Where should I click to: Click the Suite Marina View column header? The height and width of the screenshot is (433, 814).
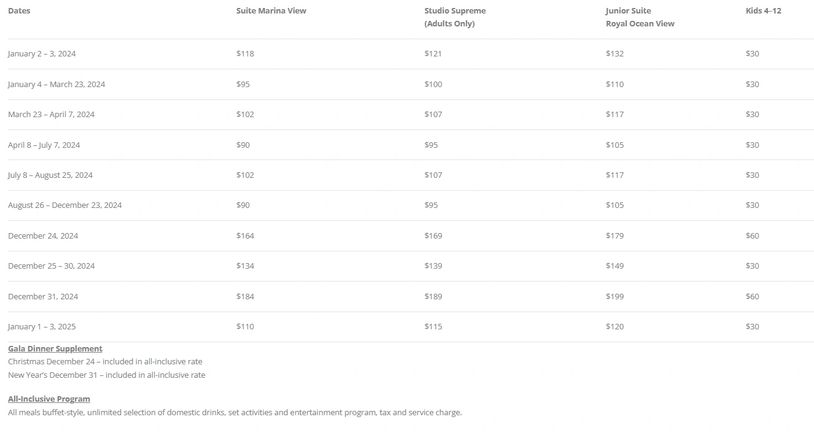tap(271, 11)
